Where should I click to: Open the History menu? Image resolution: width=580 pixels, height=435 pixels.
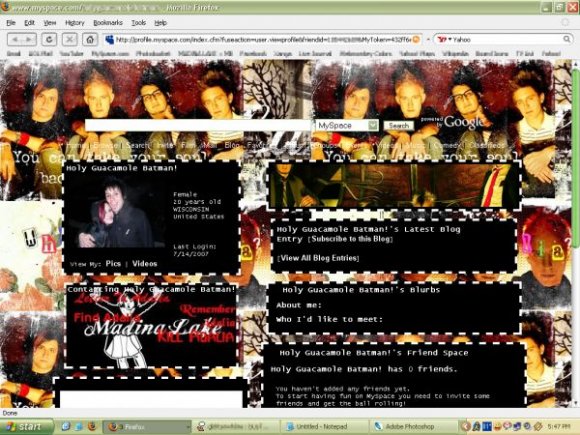coord(75,23)
